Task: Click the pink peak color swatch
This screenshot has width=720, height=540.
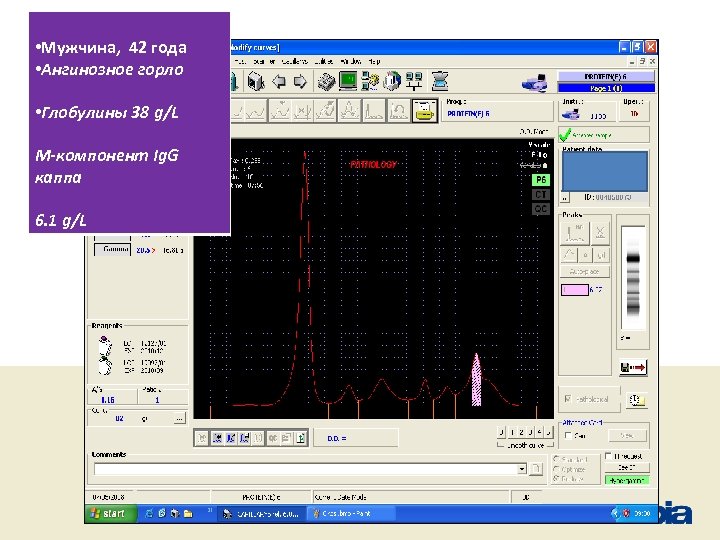Action: 574,289
